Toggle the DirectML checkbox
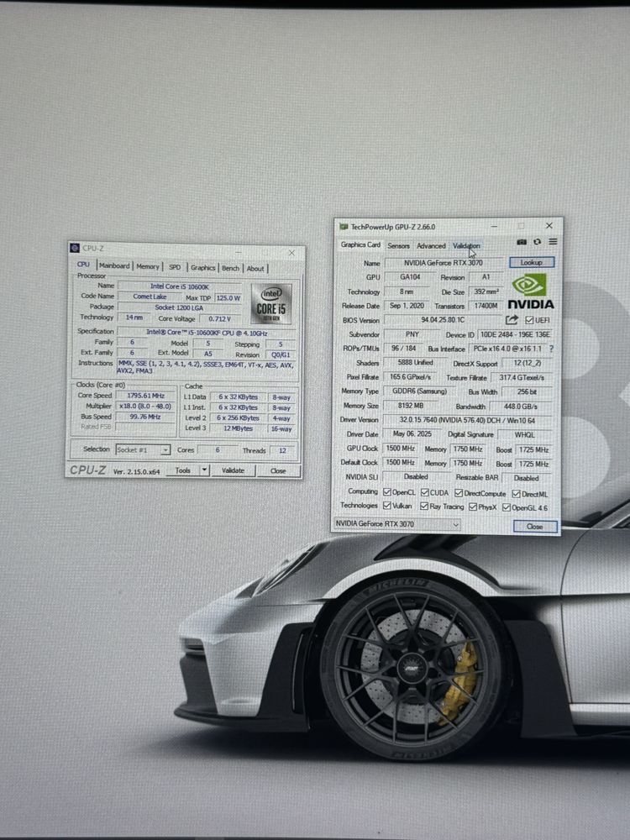This screenshot has width=630, height=840. 516,493
